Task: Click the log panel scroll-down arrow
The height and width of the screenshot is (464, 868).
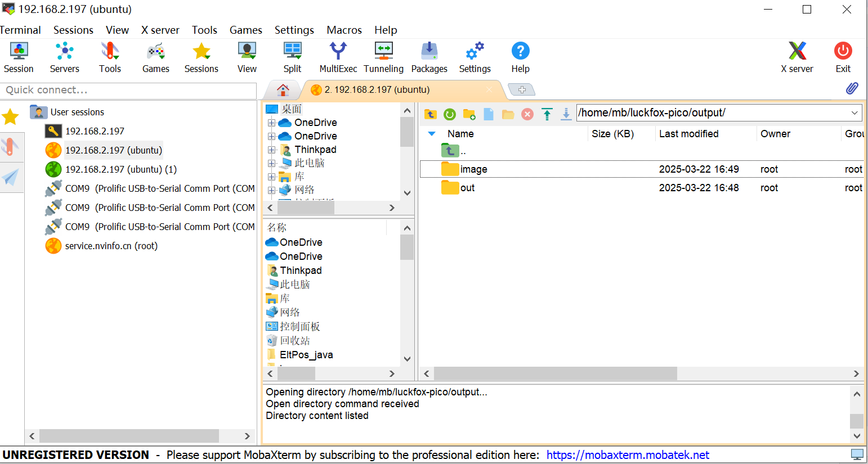Action: (857, 435)
